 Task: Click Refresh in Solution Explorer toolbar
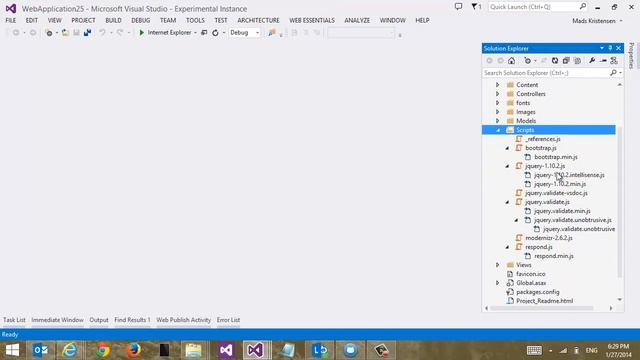(555, 60)
